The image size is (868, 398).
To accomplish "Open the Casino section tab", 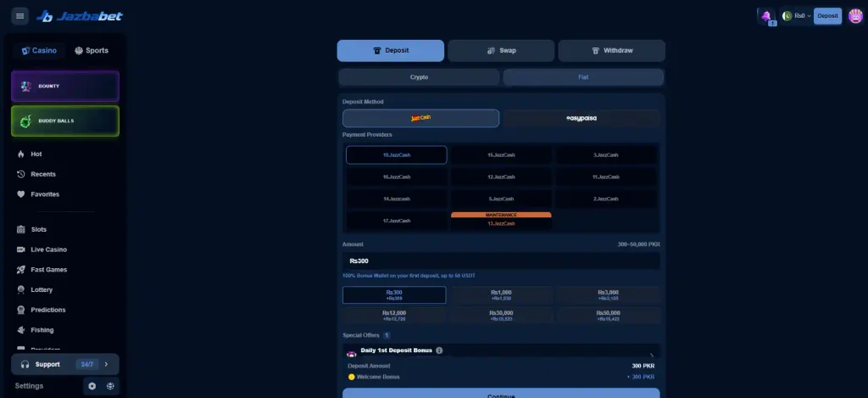I will [x=39, y=50].
